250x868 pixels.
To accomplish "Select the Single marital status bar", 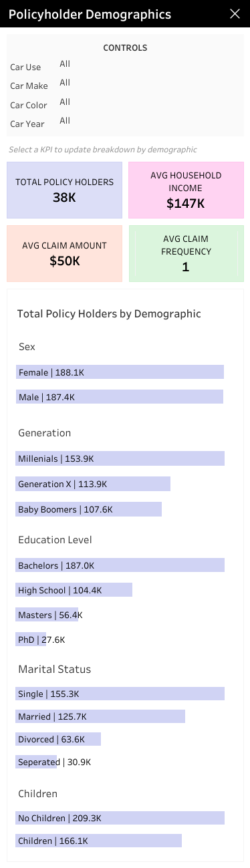I will tap(120, 694).
